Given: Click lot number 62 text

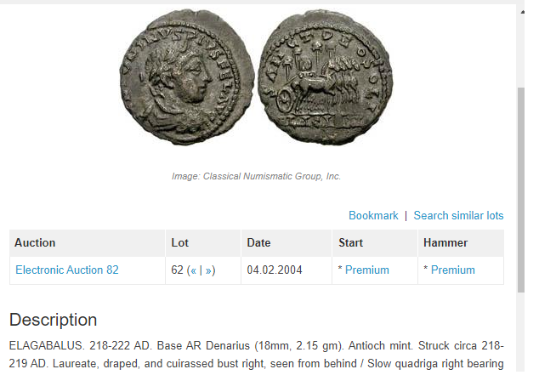Looking at the screenshot, I should tap(177, 270).
